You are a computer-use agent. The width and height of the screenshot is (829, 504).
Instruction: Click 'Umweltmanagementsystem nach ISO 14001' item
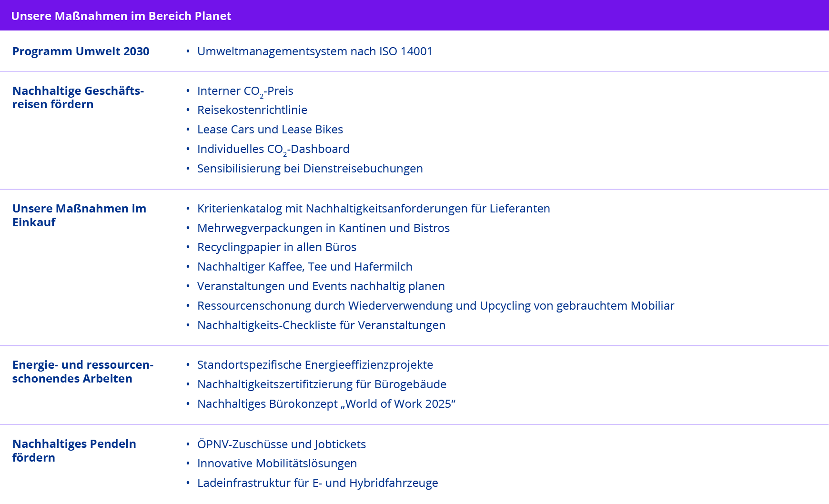tap(314, 51)
